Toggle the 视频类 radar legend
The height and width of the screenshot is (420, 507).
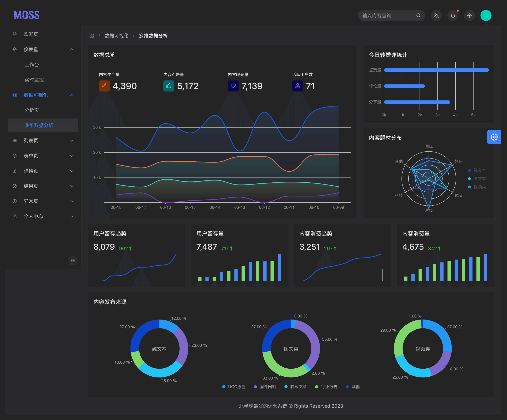click(477, 187)
